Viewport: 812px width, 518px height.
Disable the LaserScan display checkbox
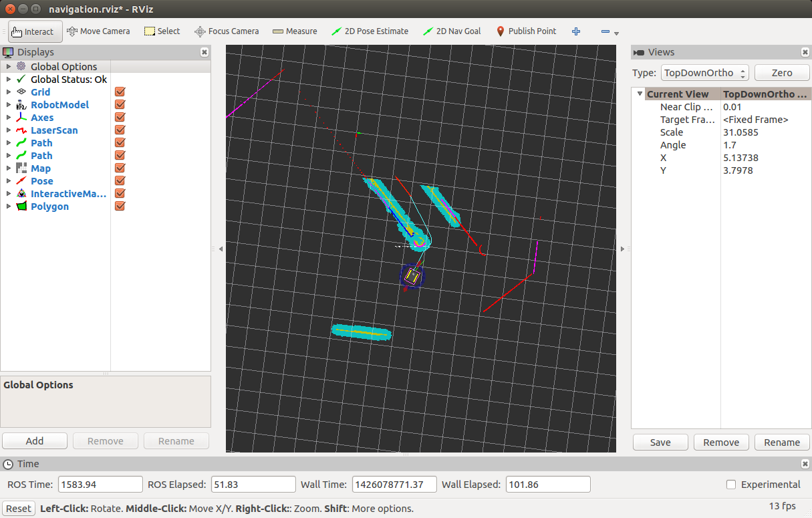120,130
